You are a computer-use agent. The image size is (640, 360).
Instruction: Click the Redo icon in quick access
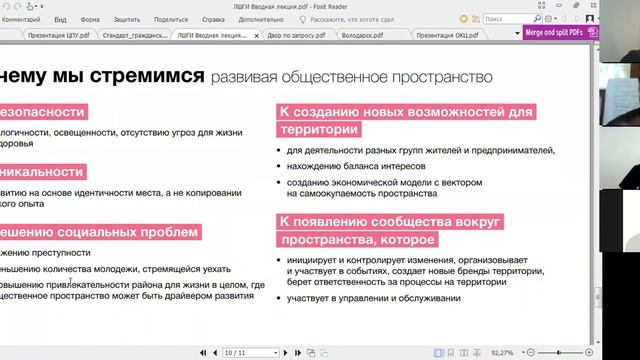coord(18,6)
